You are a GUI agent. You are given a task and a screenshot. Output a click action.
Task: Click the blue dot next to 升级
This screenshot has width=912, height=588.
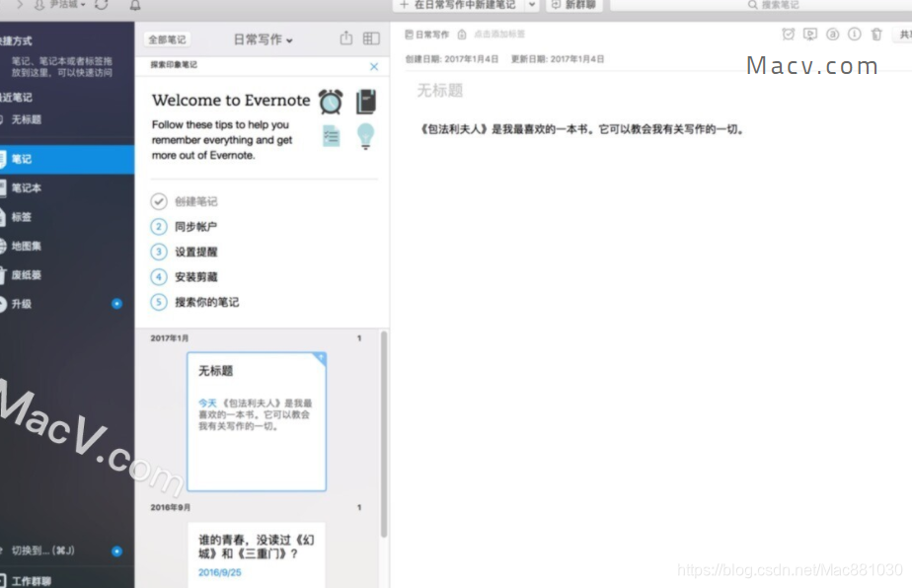[116, 304]
